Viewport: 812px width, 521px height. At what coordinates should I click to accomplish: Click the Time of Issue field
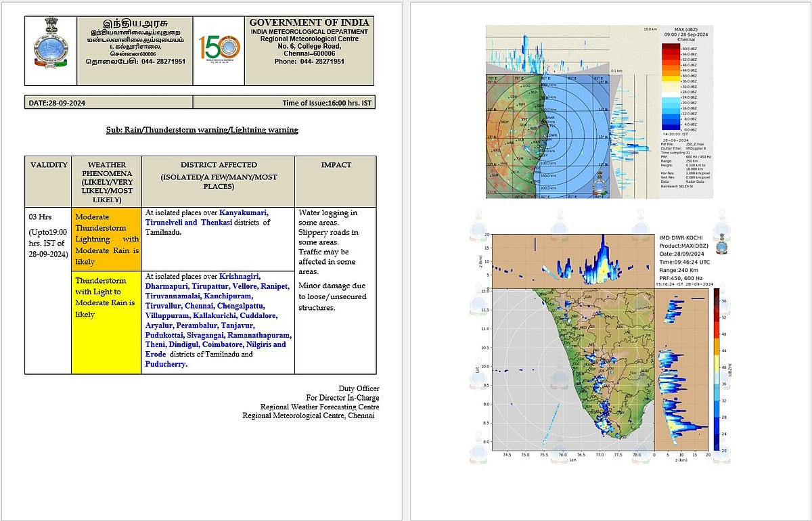tap(326, 103)
